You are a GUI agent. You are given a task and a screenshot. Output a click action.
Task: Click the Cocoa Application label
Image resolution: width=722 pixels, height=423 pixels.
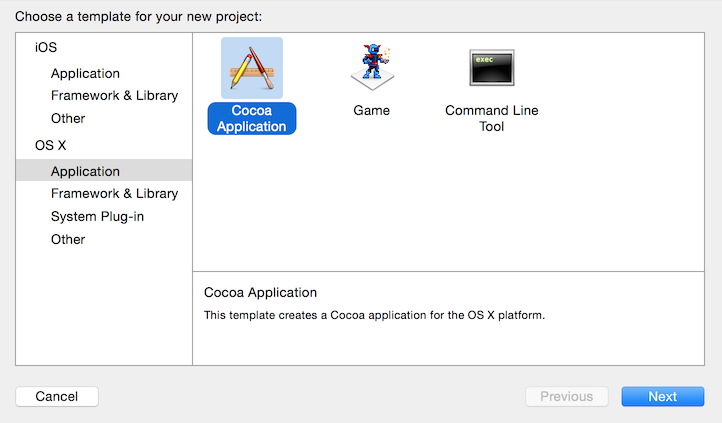[251, 118]
